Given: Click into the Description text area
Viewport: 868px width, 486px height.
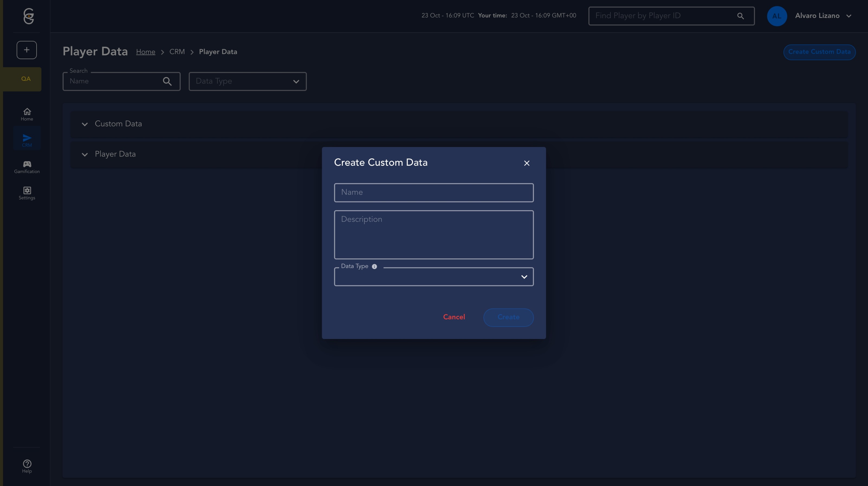Looking at the screenshot, I should (x=433, y=235).
